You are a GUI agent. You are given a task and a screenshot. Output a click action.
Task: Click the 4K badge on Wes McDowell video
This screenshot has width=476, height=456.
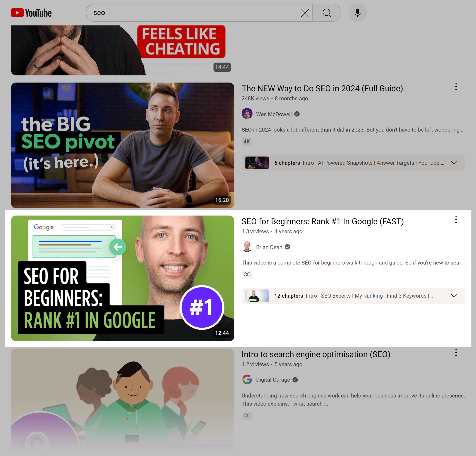pos(247,141)
